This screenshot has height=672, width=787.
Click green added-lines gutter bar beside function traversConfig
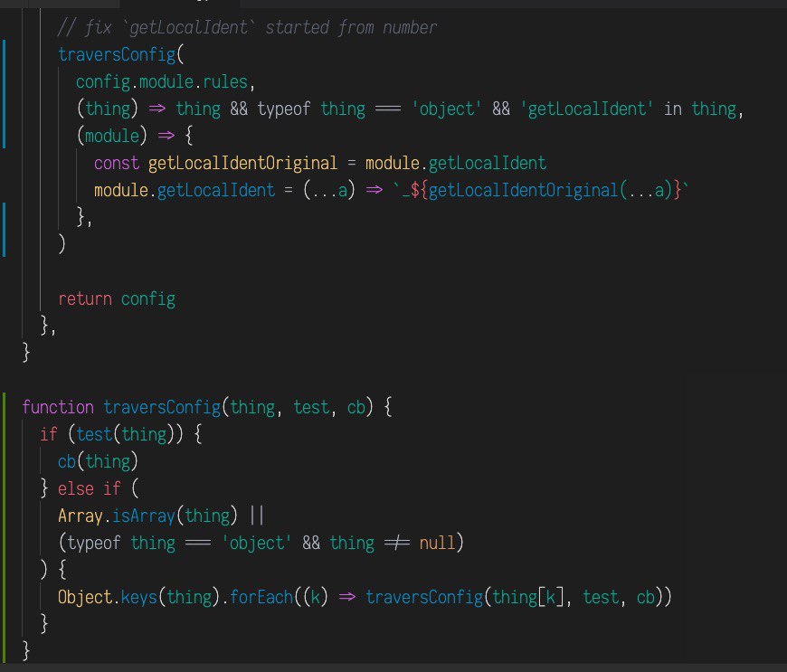5,528
